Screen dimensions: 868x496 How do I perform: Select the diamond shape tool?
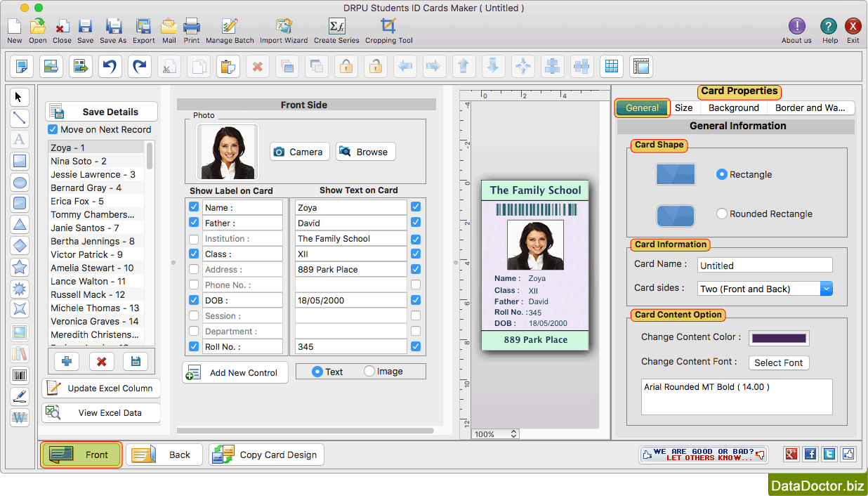coord(20,246)
